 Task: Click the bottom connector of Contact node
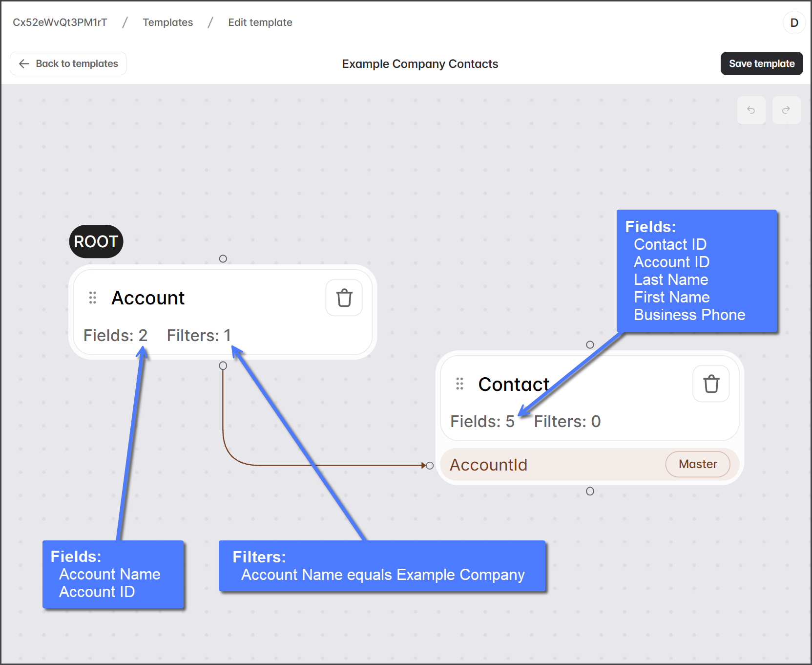click(x=590, y=491)
